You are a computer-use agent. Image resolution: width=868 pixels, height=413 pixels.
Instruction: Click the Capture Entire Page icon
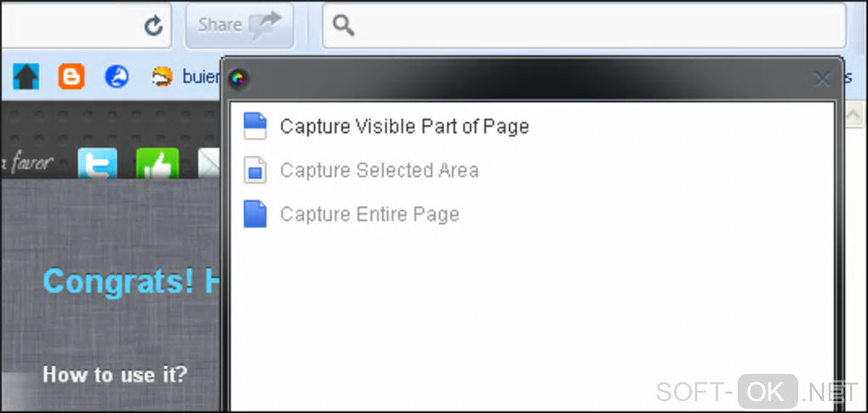(255, 214)
